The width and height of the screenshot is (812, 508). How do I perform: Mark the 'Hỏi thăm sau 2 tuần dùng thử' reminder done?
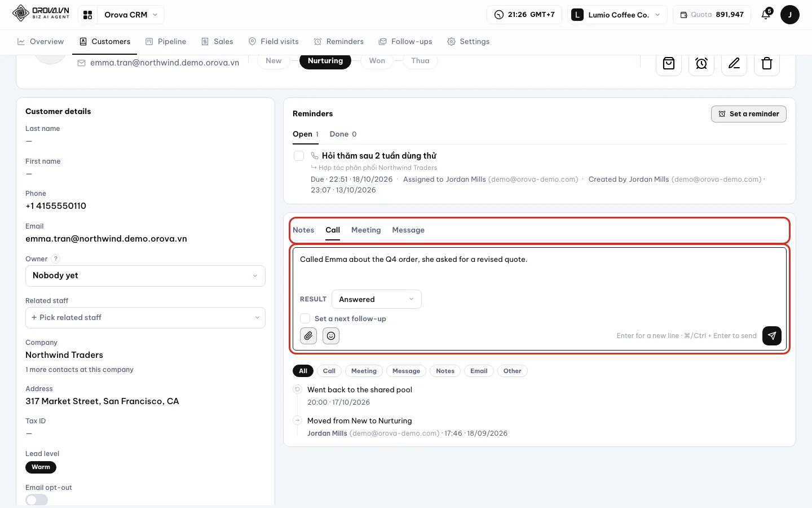pyautogui.click(x=299, y=156)
